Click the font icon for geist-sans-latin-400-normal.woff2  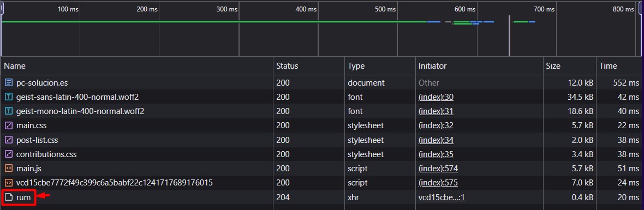[x=8, y=97]
